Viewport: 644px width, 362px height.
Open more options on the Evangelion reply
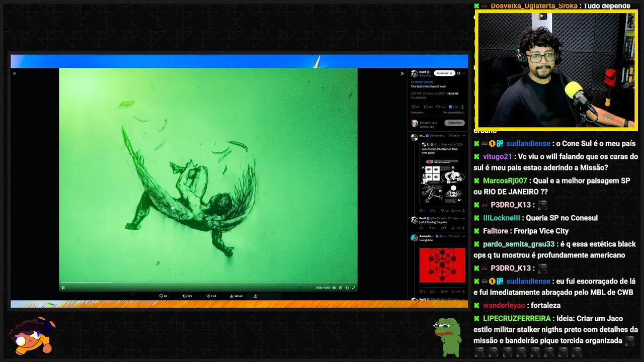click(463, 236)
